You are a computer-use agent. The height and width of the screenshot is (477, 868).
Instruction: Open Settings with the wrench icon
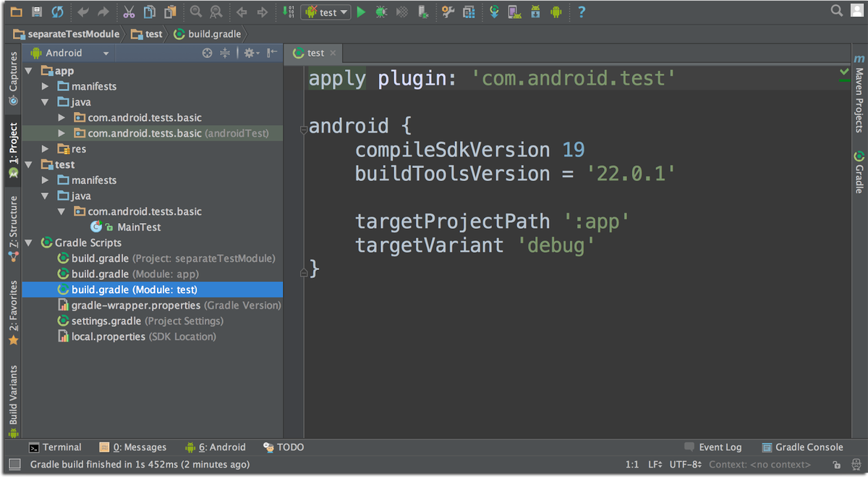448,12
